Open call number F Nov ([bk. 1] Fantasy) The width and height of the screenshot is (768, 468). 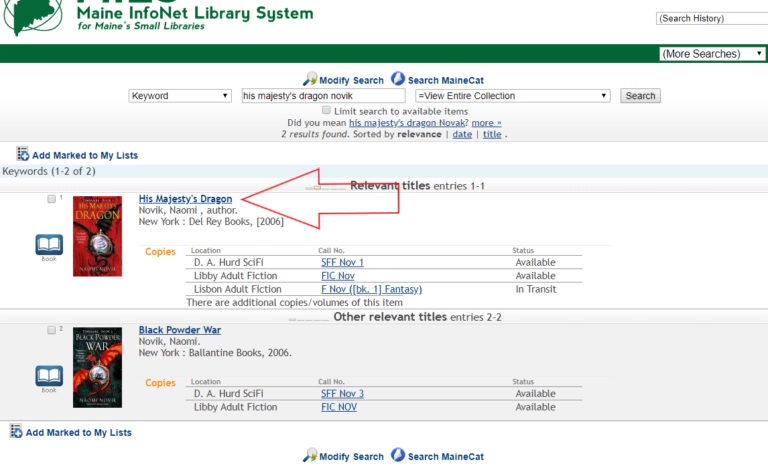(371, 289)
